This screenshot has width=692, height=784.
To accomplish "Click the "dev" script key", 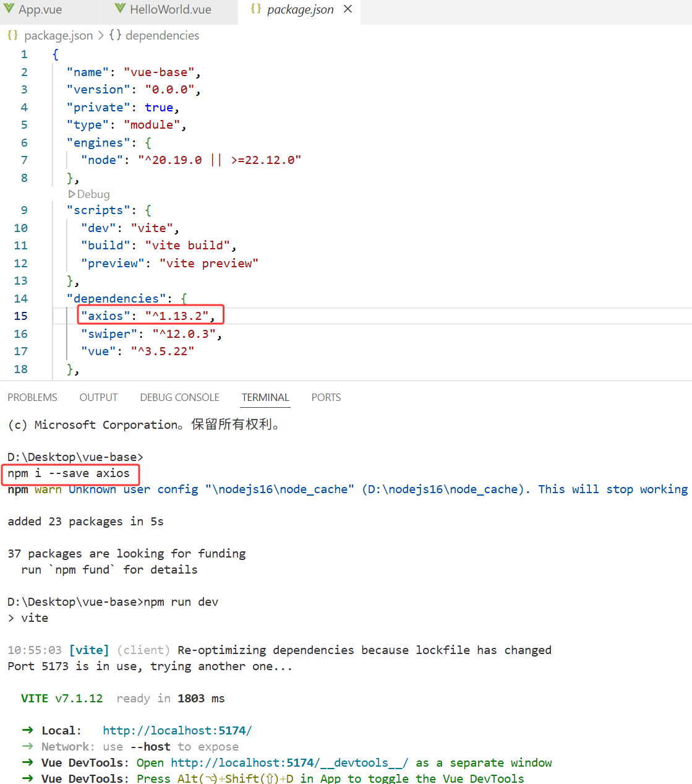I will point(98,228).
